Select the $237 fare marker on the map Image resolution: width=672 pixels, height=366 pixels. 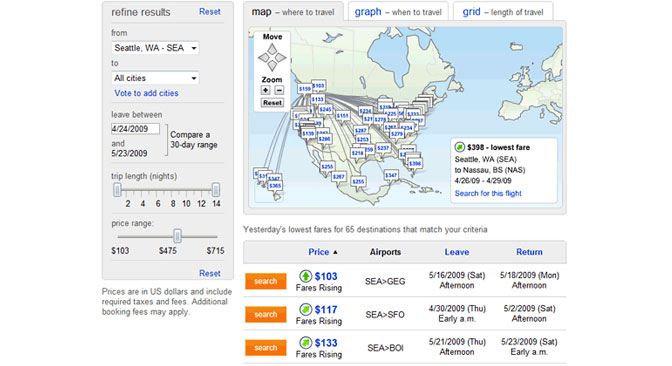point(383,148)
